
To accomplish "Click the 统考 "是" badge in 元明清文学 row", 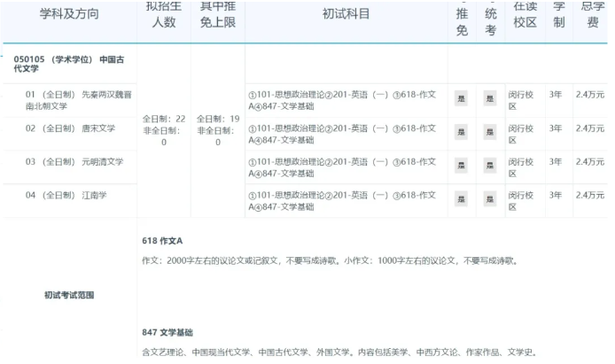I will pos(490,166).
